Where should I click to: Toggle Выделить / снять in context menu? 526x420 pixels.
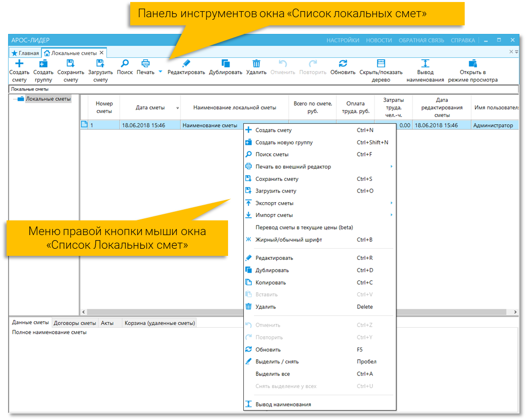click(x=320, y=362)
